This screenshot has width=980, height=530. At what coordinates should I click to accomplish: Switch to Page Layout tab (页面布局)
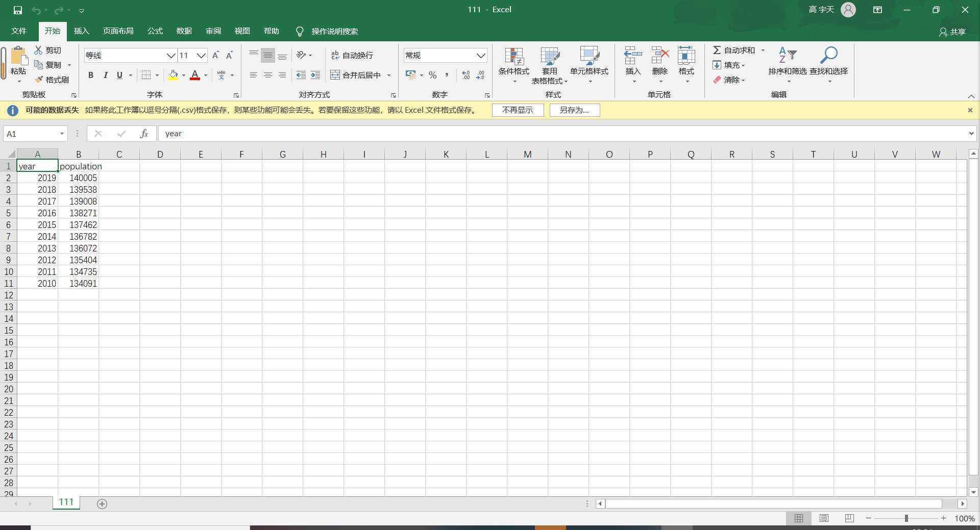point(118,31)
